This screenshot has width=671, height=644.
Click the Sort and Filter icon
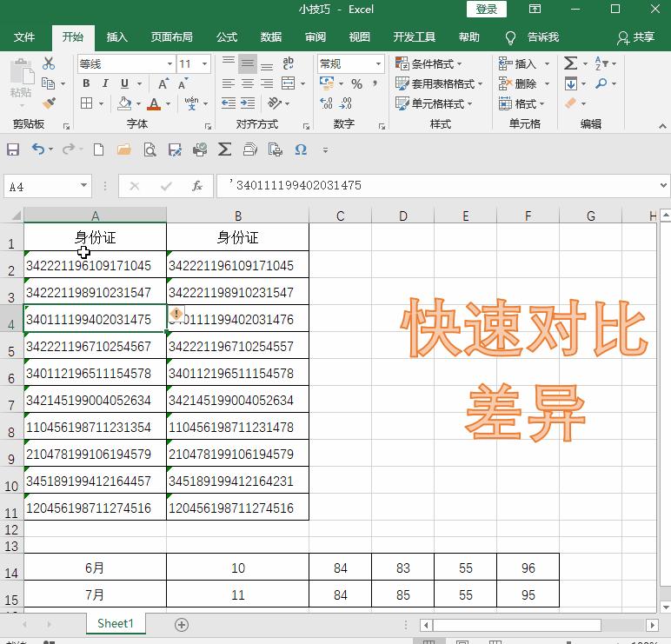tap(601, 63)
